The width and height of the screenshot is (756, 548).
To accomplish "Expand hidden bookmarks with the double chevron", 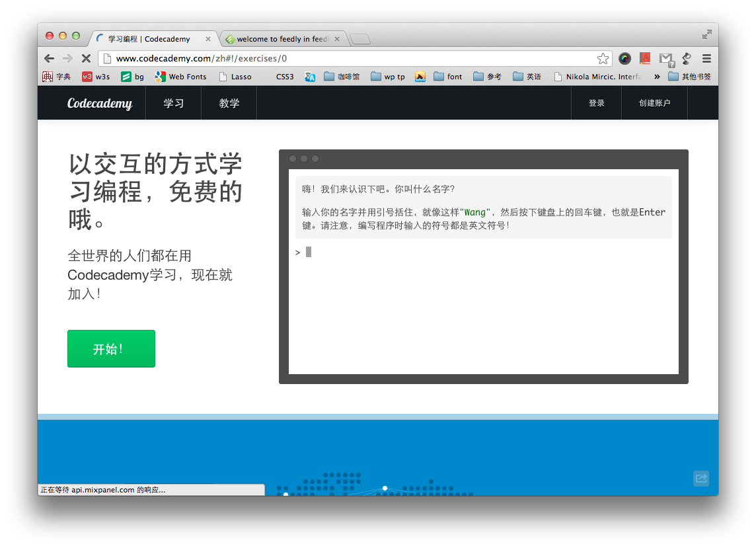I will (x=657, y=77).
